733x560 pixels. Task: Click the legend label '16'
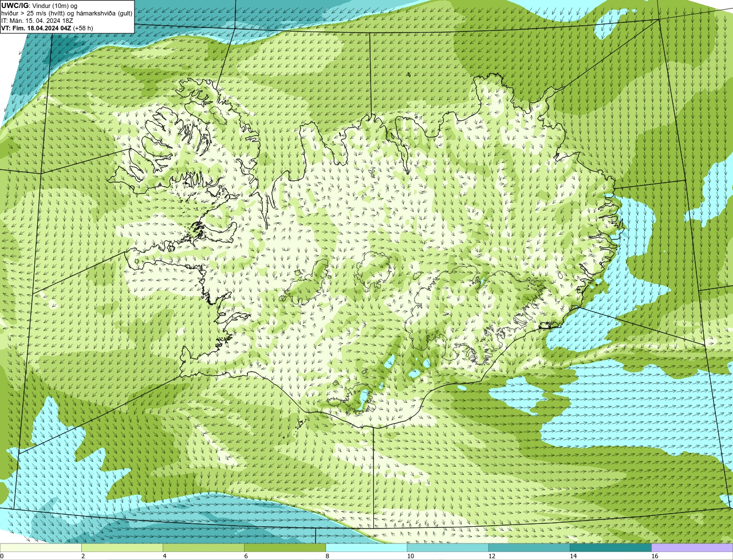(x=654, y=556)
